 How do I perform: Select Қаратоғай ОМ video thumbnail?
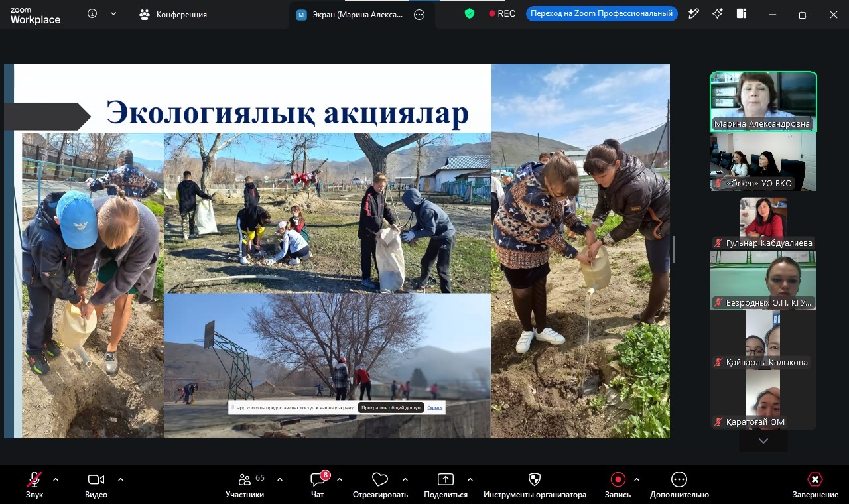[x=763, y=400]
